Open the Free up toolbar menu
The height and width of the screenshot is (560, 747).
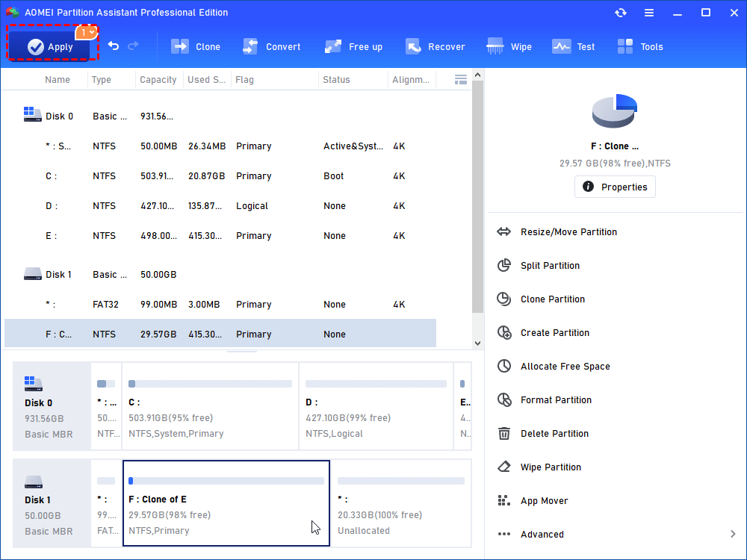coord(353,46)
